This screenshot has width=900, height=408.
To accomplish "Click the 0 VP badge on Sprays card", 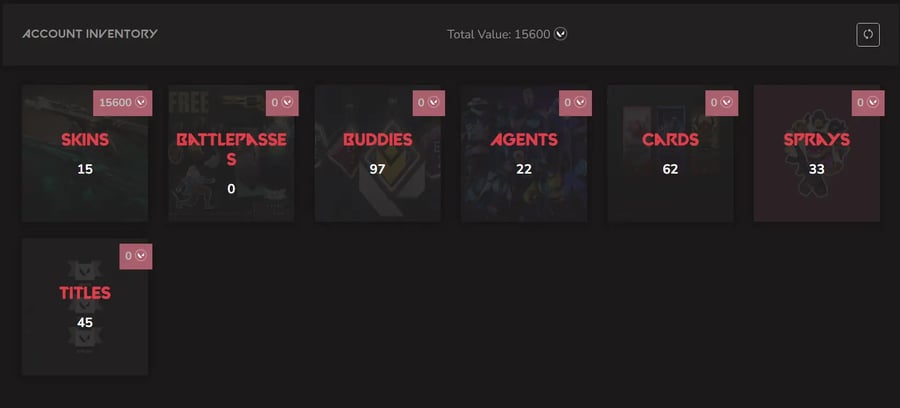I will coord(868,103).
